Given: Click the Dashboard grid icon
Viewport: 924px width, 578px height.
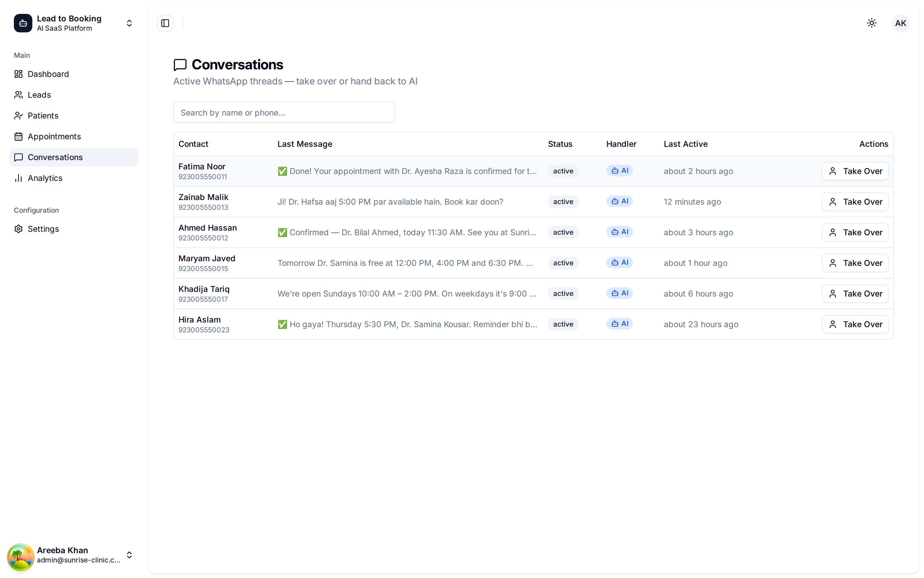Looking at the screenshot, I should click(18, 74).
